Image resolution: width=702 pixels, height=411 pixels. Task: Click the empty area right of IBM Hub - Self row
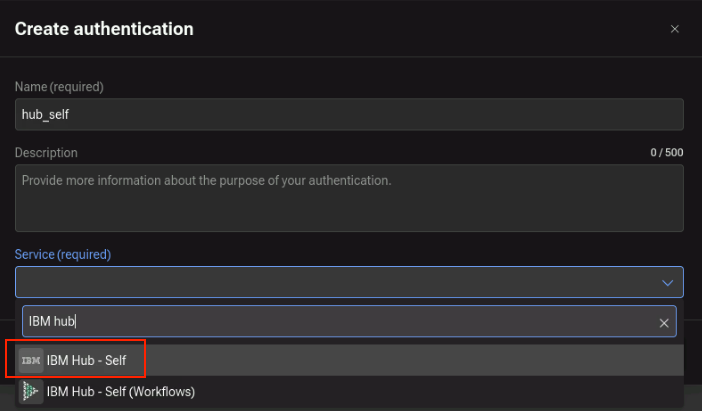(x=412, y=360)
